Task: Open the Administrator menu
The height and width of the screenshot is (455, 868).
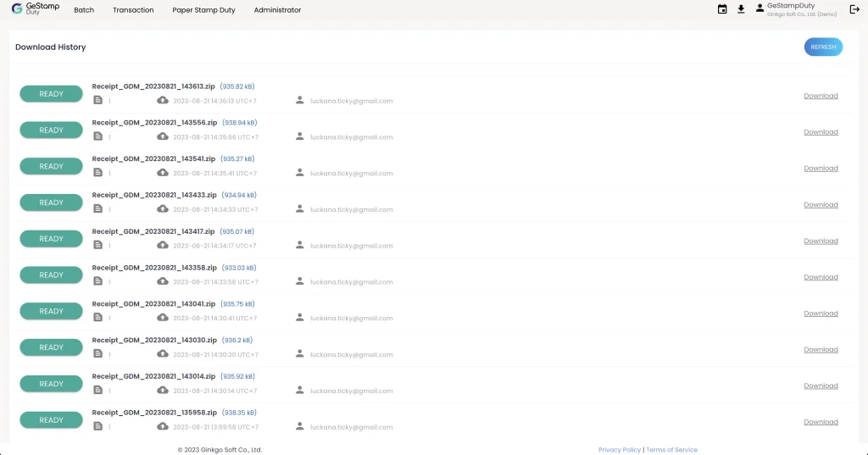Action: click(x=277, y=10)
